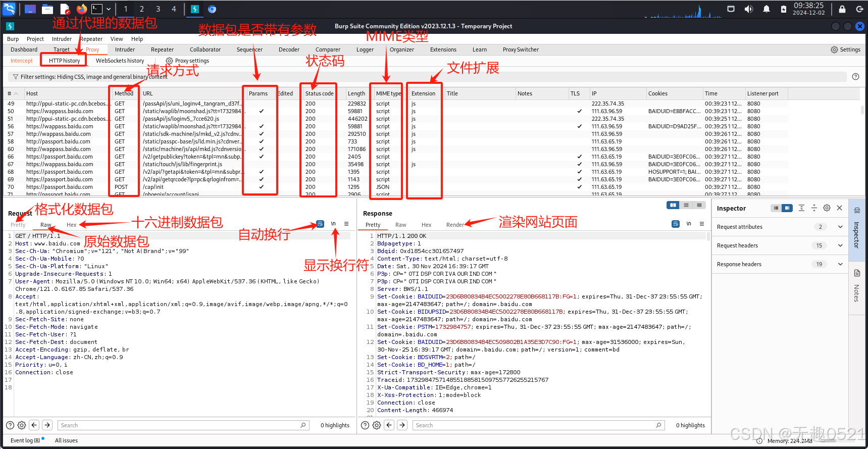The image size is (868, 449).
Task: Open Inspector settings gear
Action: pyautogui.click(x=827, y=208)
